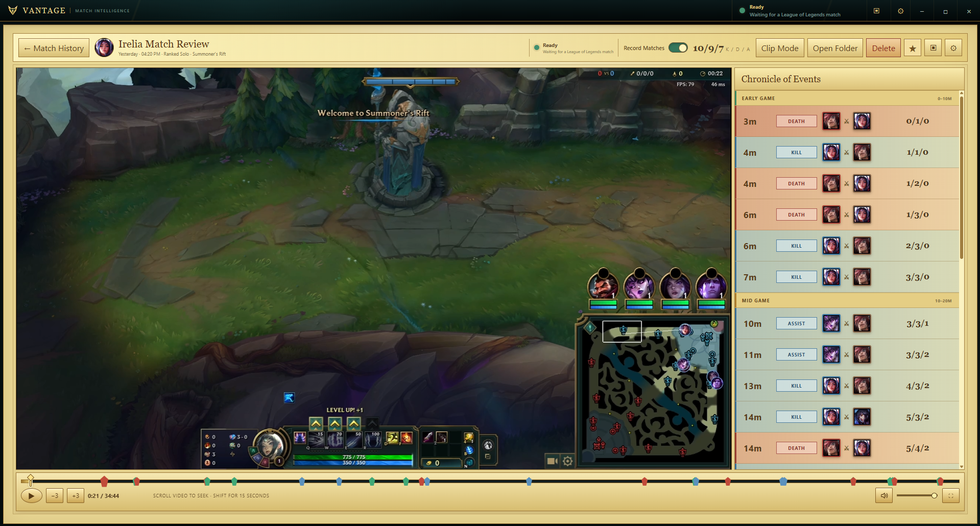Viewport: 980px width, 526px height.
Task: Select the 14m DEATH event 5/4/2
Action: coord(847,448)
